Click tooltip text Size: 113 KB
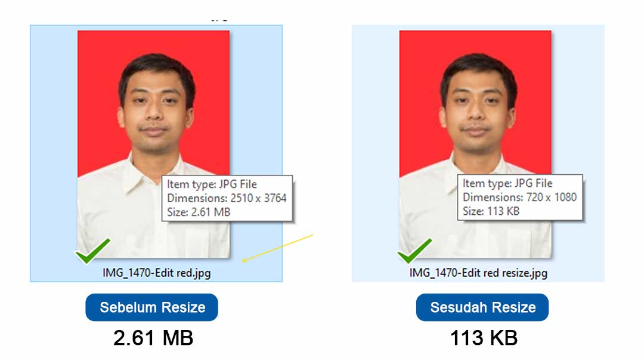The width and height of the screenshot is (644, 358). (491, 211)
